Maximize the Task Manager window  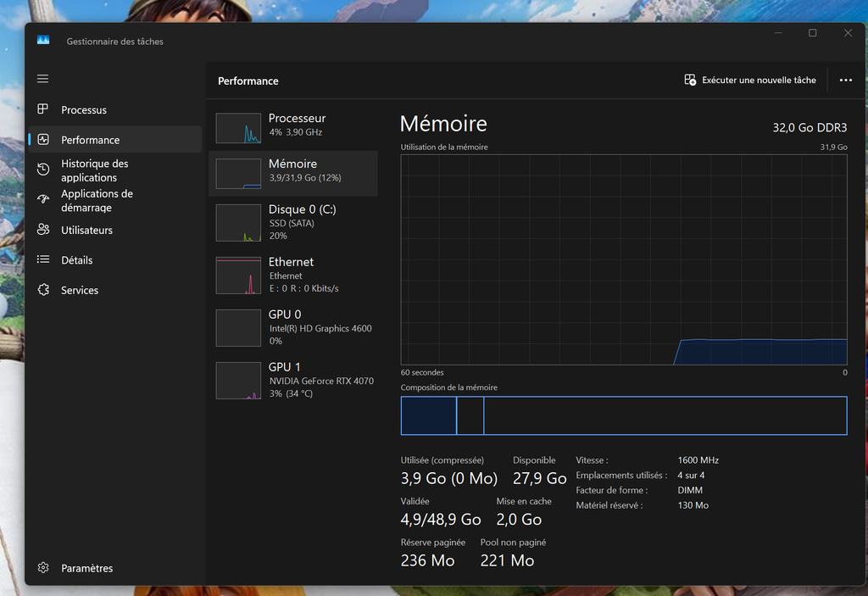point(812,33)
